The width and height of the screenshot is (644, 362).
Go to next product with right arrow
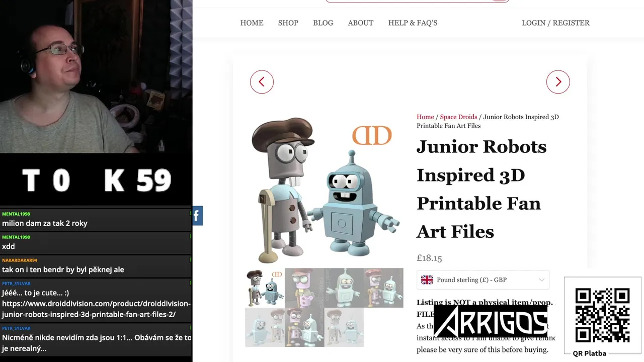[x=558, y=82]
